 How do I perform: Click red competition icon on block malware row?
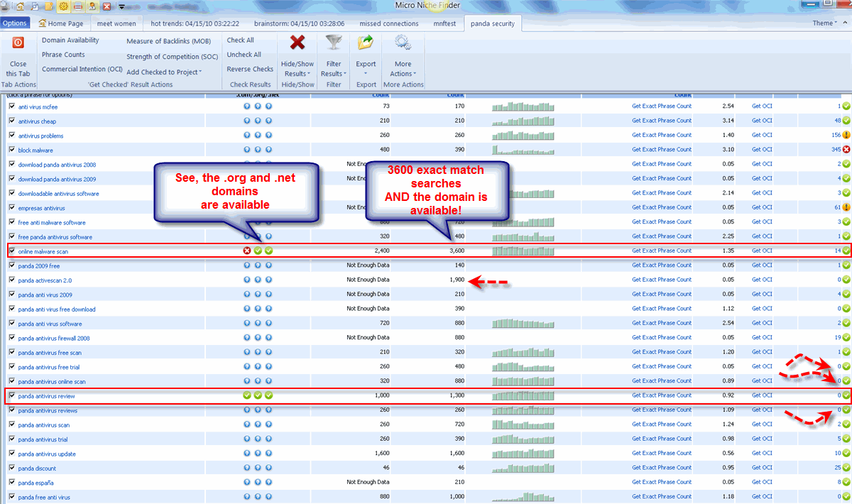(x=846, y=149)
